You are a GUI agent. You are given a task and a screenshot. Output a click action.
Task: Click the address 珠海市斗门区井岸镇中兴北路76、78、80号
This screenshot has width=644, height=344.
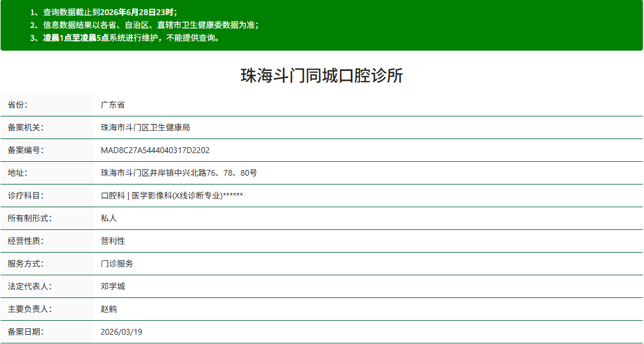(x=179, y=173)
